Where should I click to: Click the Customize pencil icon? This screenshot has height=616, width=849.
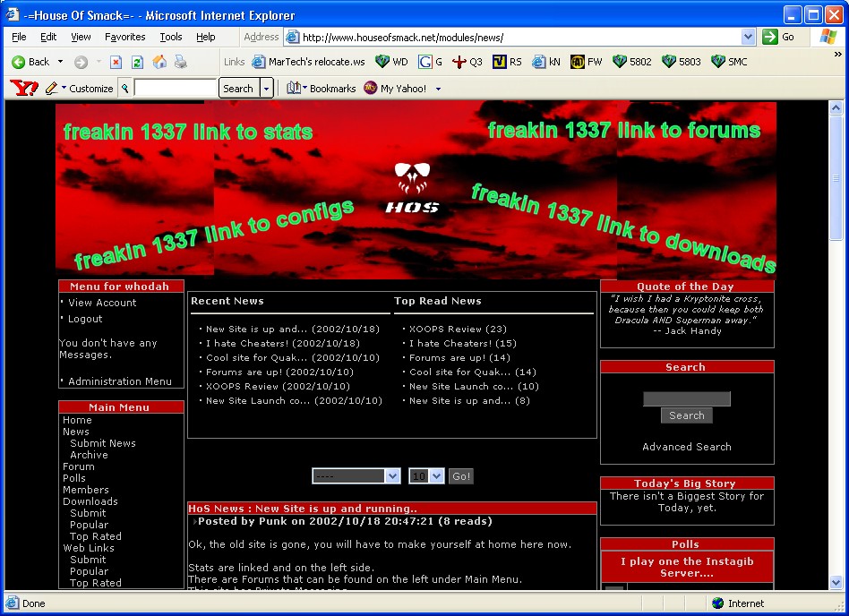tap(52, 89)
